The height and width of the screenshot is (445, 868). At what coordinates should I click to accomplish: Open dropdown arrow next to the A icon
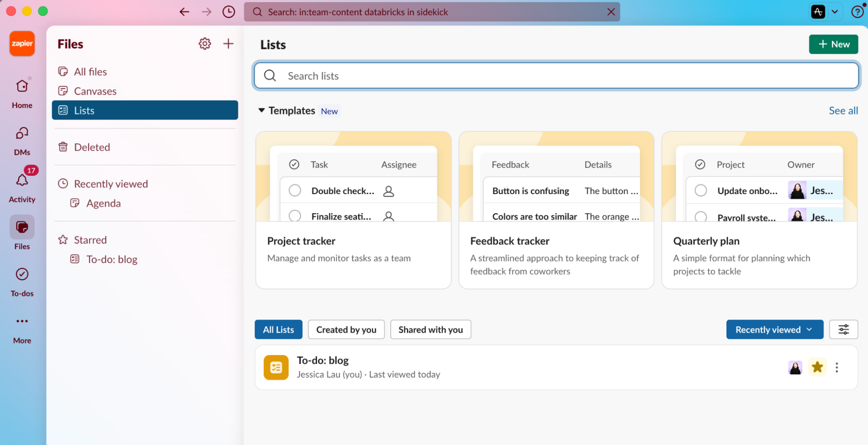point(835,12)
